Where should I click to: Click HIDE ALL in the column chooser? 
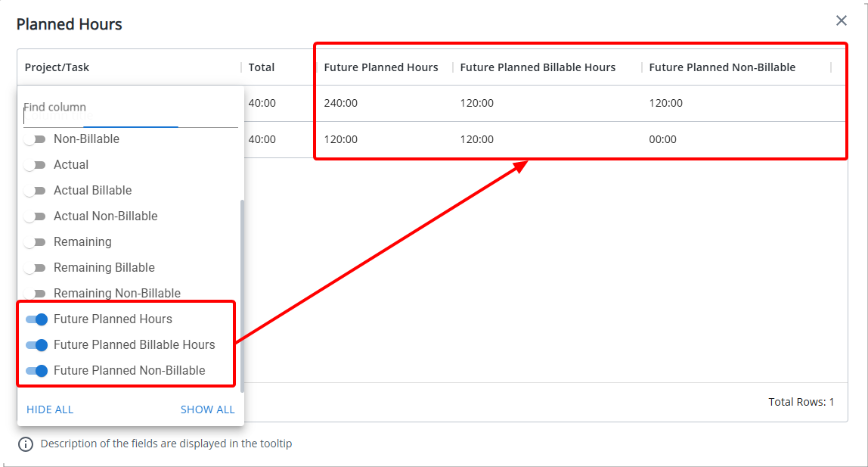(50, 409)
